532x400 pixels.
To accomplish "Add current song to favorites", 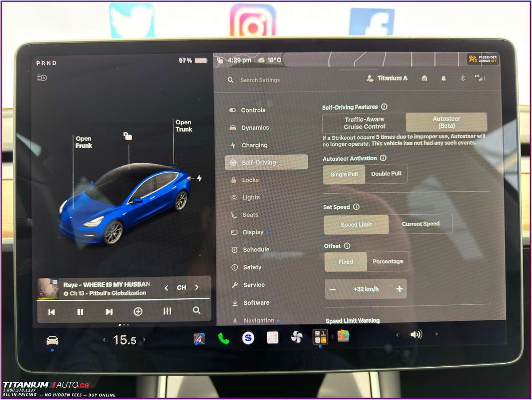I will point(138,312).
